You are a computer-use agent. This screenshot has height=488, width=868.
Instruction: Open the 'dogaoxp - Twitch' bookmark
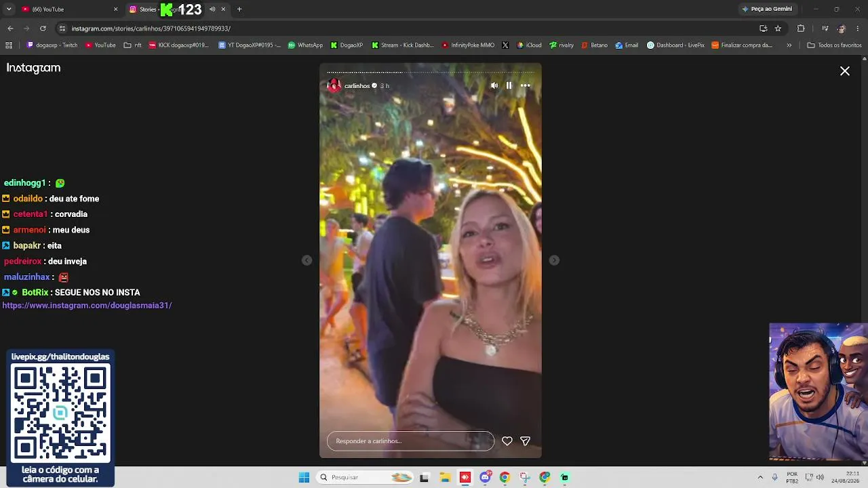[x=52, y=45]
